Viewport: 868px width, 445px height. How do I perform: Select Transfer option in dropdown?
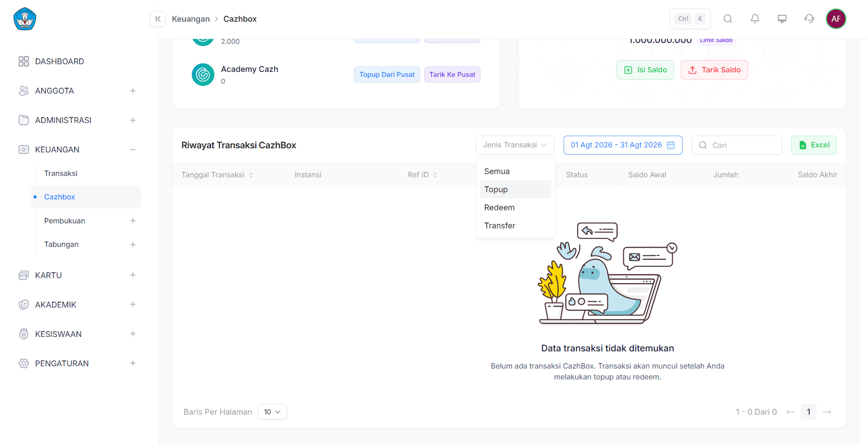pyautogui.click(x=516, y=225)
